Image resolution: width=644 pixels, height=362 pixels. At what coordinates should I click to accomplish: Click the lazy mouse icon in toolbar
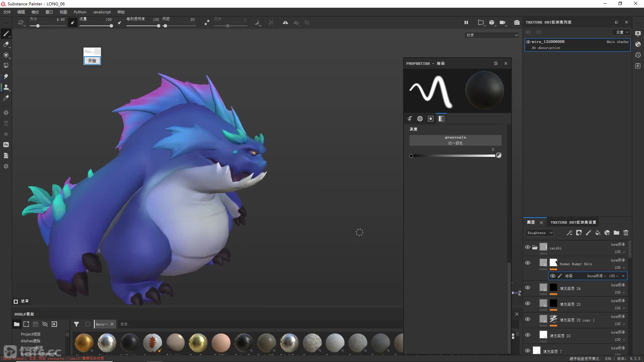coord(207,22)
